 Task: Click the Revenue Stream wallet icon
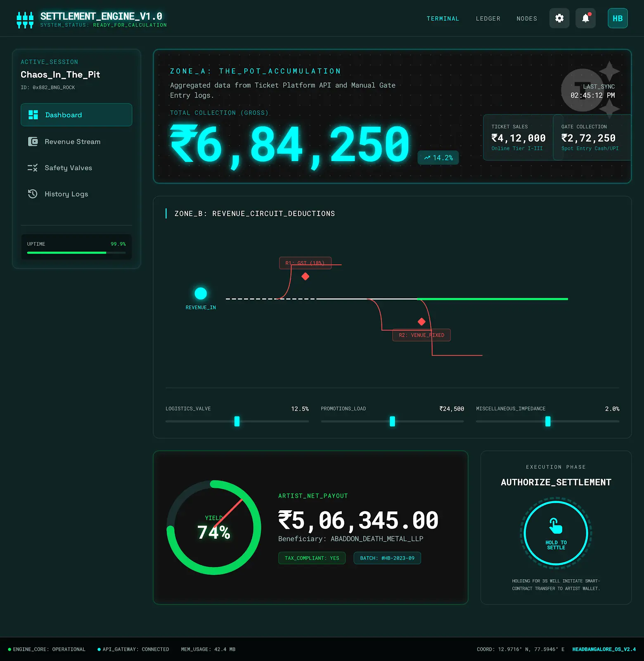coord(33,142)
